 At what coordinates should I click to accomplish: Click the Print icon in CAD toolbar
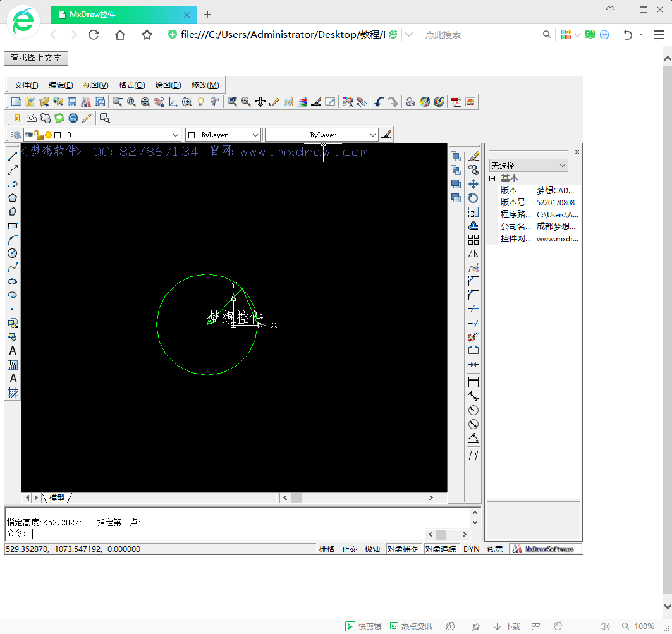pos(410,102)
